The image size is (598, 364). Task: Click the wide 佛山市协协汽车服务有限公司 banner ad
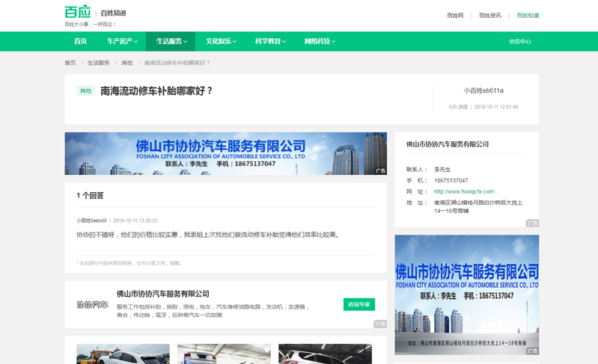[x=226, y=153]
